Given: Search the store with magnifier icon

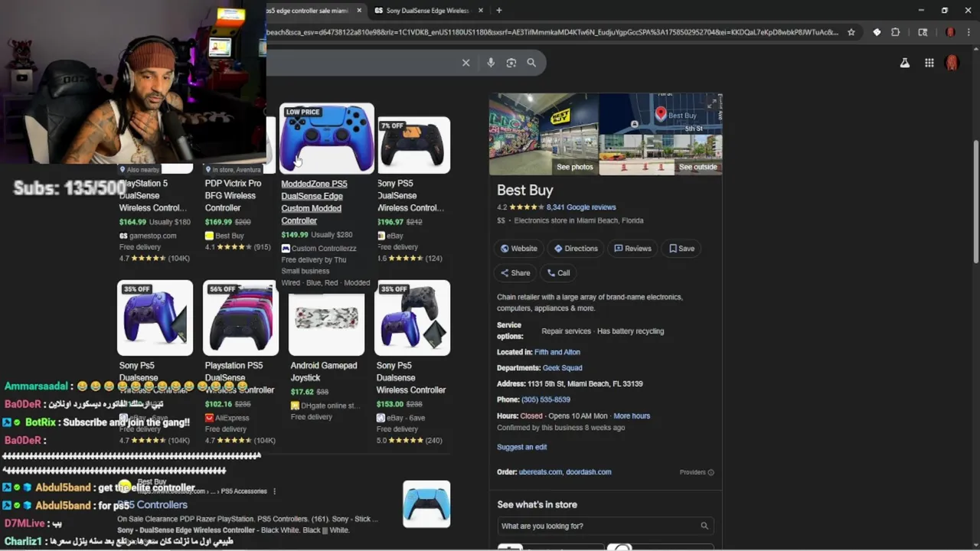Looking at the screenshot, I should [704, 526].
